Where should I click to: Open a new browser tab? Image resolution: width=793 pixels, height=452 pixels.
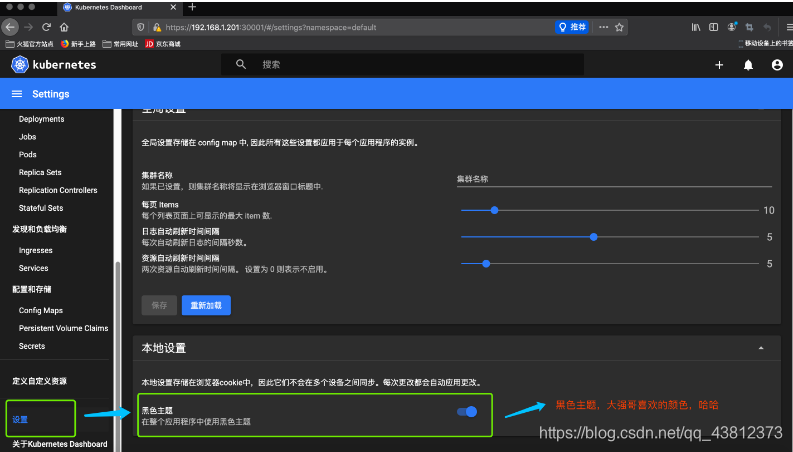click(192, 7)
